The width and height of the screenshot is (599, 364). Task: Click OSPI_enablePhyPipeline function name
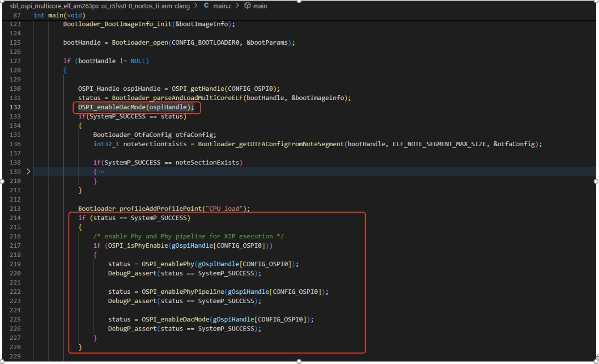pos(183,292)
